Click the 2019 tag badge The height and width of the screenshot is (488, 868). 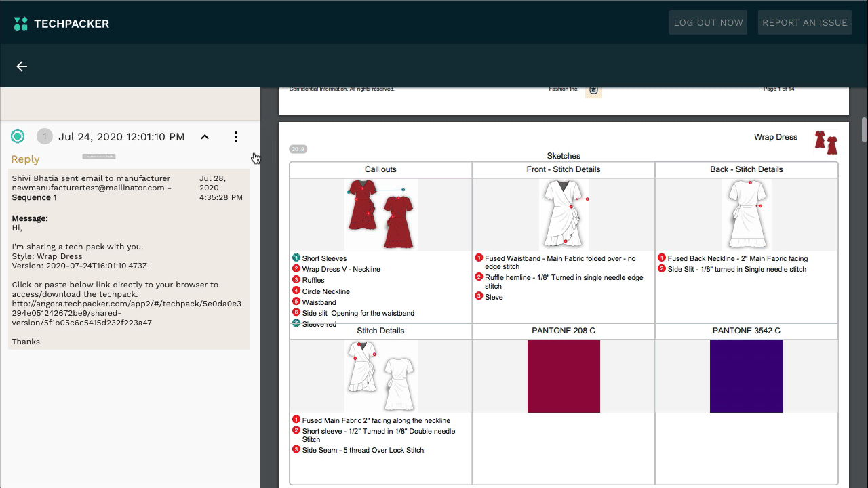pos(298,149)
